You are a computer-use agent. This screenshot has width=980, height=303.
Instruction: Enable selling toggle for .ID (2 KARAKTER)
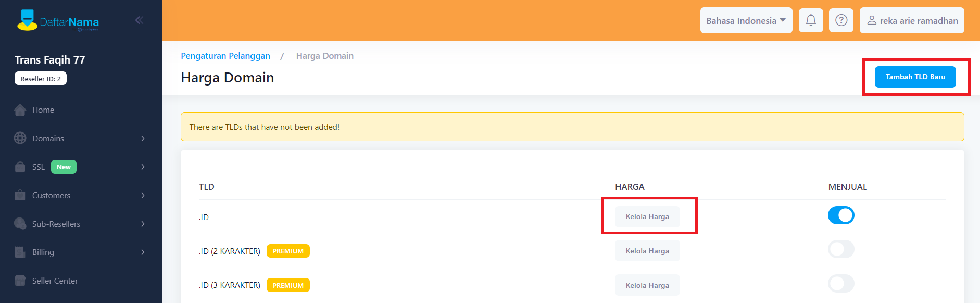841,249
